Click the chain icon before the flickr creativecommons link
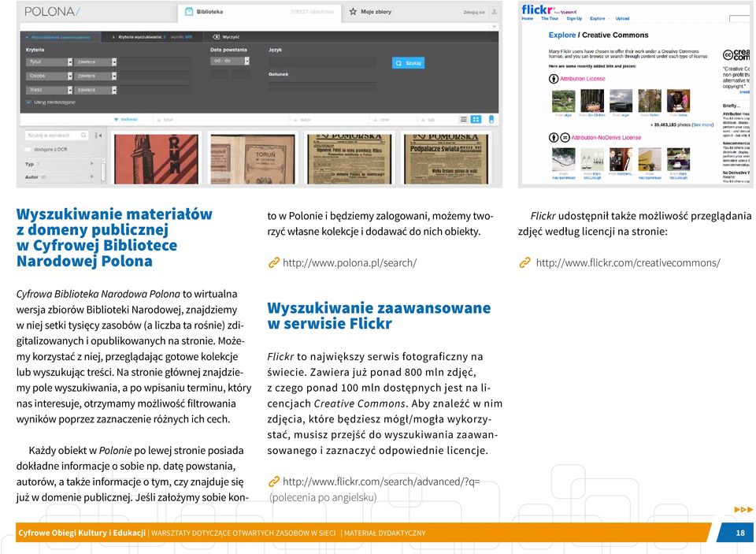756x554 pixels. tap(524, 262)
